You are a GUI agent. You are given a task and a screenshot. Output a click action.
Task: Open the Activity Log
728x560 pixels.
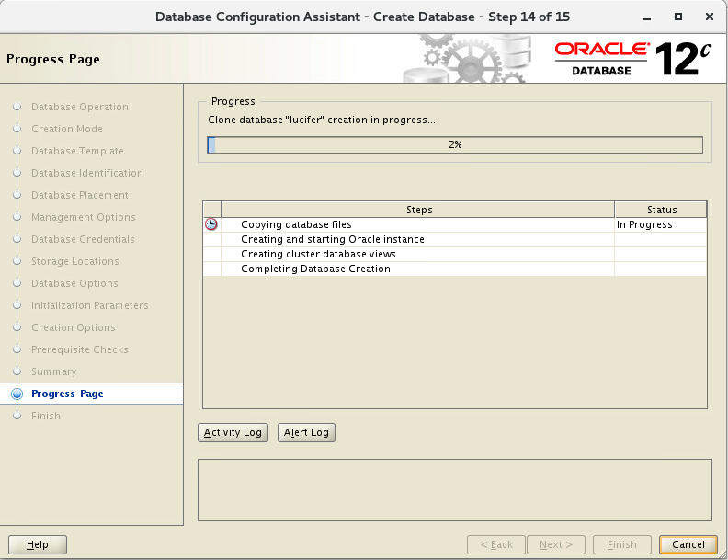tap(233, 433)
